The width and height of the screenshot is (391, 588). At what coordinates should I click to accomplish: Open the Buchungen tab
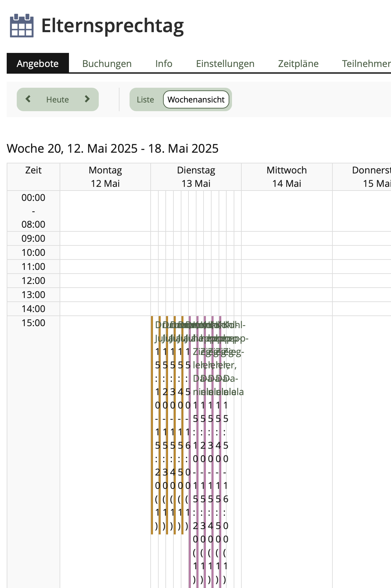[107, 63]
